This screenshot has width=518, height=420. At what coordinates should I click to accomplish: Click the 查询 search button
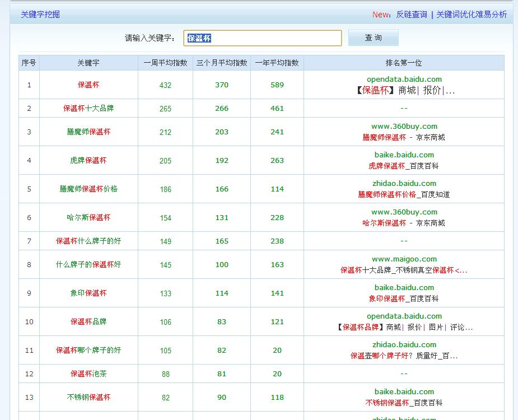pyautogui.click(x=373, y=38)
